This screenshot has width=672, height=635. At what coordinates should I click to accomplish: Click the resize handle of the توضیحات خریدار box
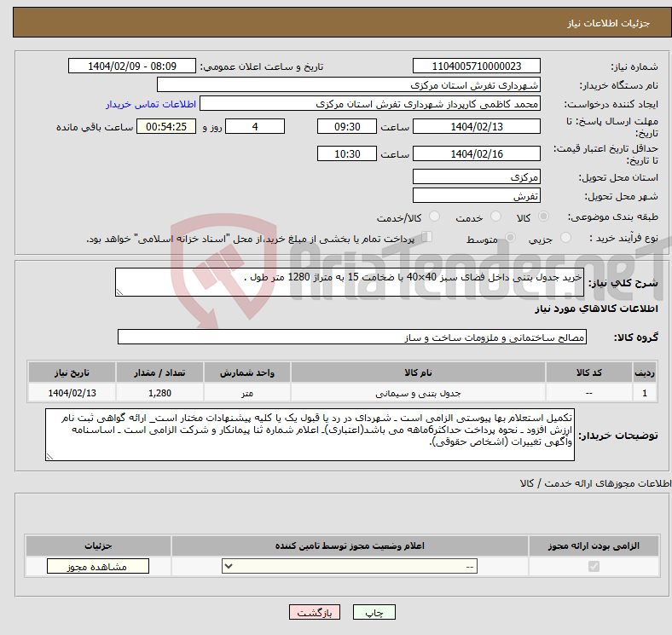point(49,457)
